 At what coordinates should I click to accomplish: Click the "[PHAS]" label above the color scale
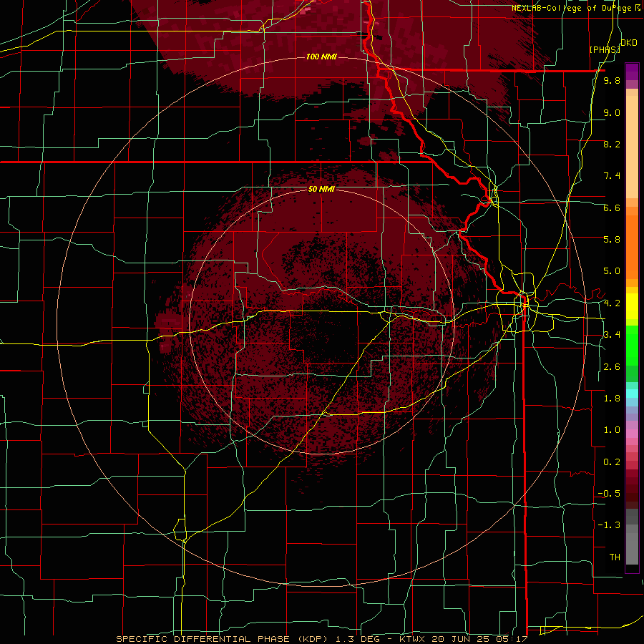tap(605, 49)
